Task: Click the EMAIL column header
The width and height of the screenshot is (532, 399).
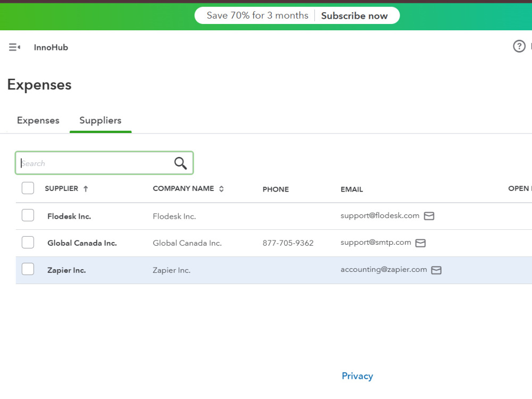Action: (352, 189)
